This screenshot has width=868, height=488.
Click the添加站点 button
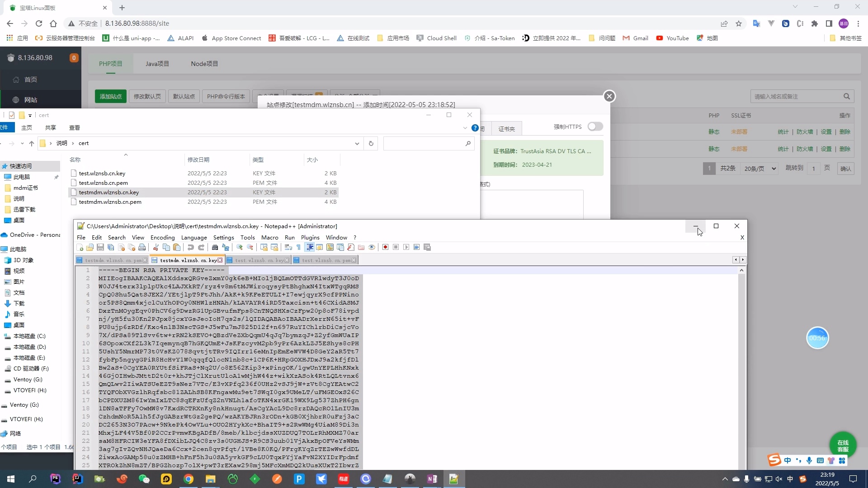(111, 96)
